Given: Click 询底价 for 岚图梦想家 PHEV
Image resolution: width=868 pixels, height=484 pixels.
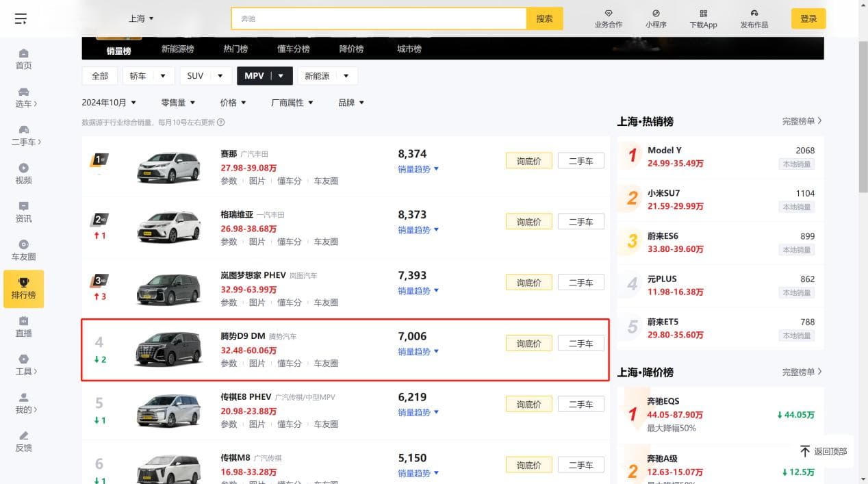Looking at the screenshot, I should (528, 283).
